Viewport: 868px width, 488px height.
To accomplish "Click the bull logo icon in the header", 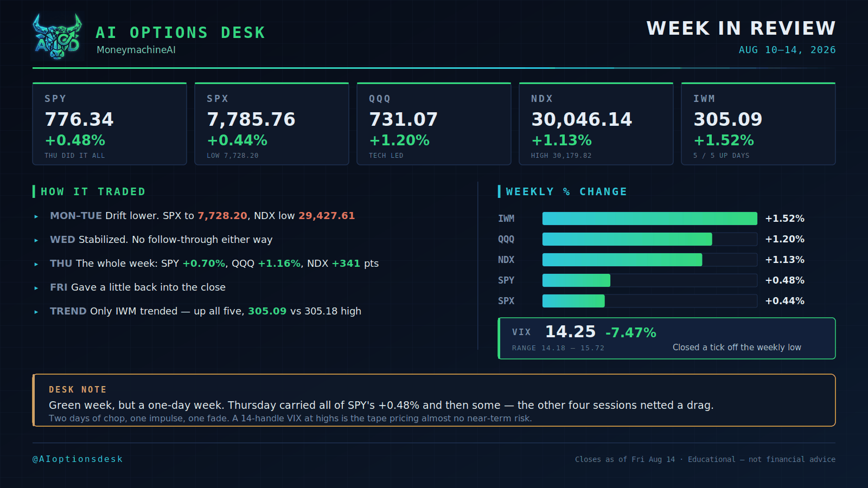I will click(x=57, y=36).
